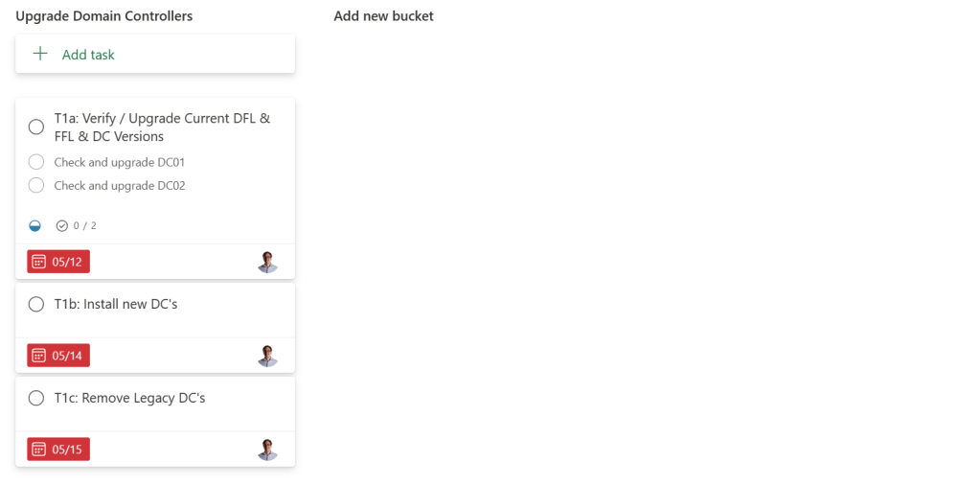
Task: Mark task T1a as complete
Action: tap(36, 127)
